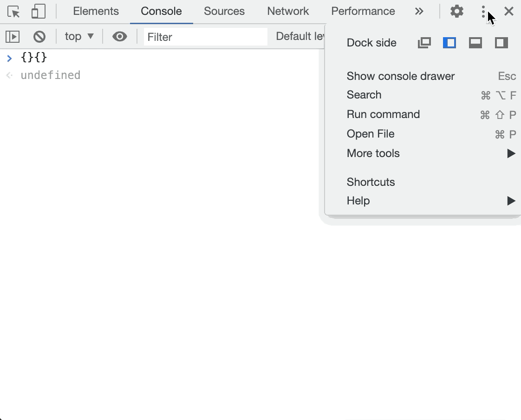Click the {}{} console input entry
The width and height of the screenshot is (521, 420).
34,58
